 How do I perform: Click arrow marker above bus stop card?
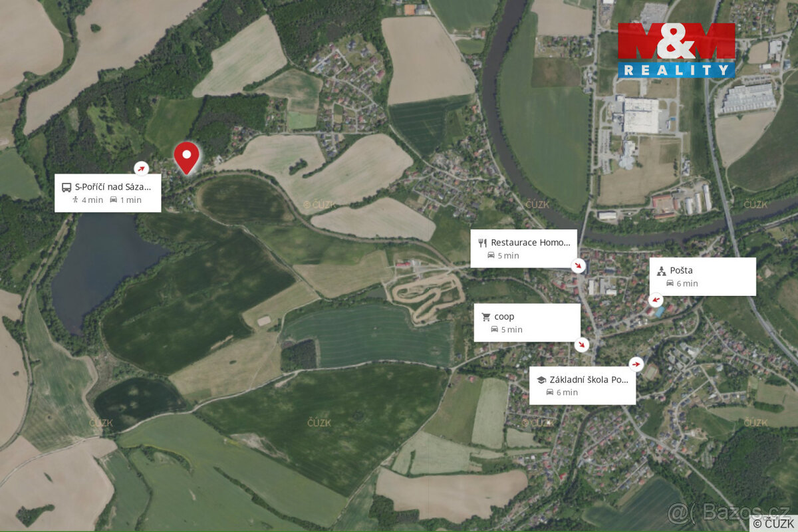tap(142, 168)
